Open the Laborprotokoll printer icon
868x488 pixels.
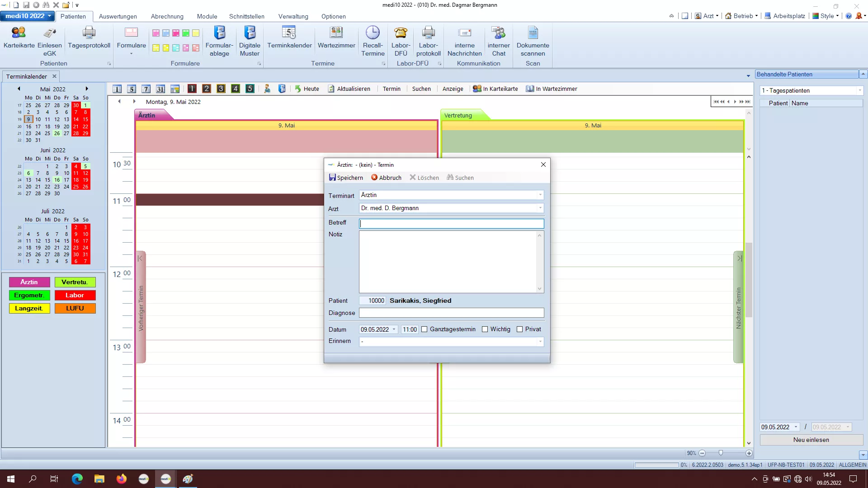tap(429, 41)
